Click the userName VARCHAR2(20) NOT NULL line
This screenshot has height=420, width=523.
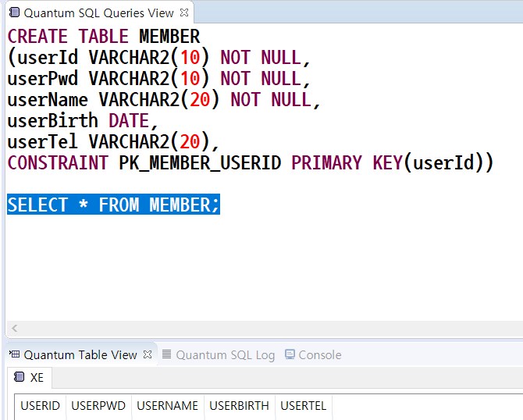(164, 100)
